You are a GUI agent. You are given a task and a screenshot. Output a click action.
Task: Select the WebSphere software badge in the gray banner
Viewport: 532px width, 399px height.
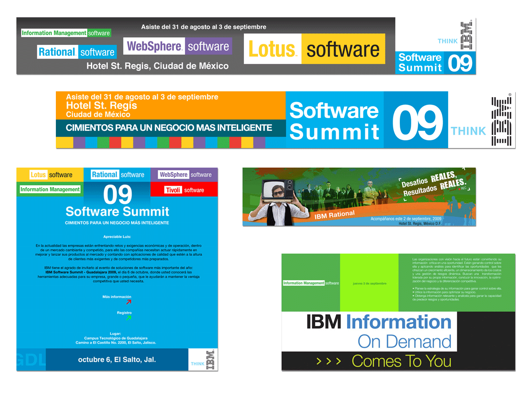coord(178,46)
